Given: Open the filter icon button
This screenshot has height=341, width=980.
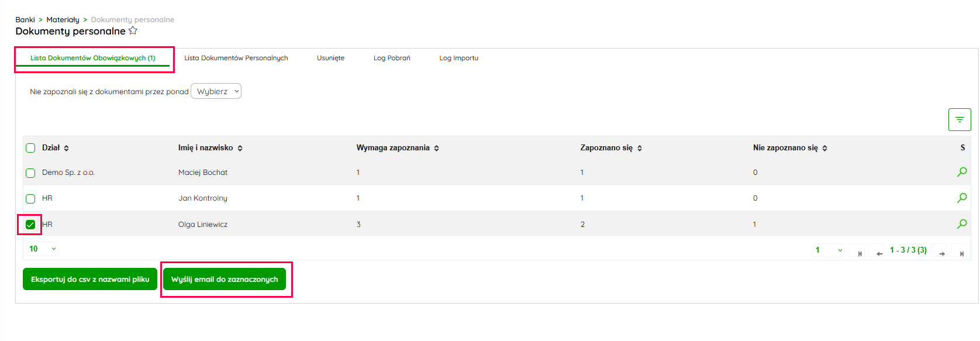Looking at the screenshot, I should (x=959, y=119).
